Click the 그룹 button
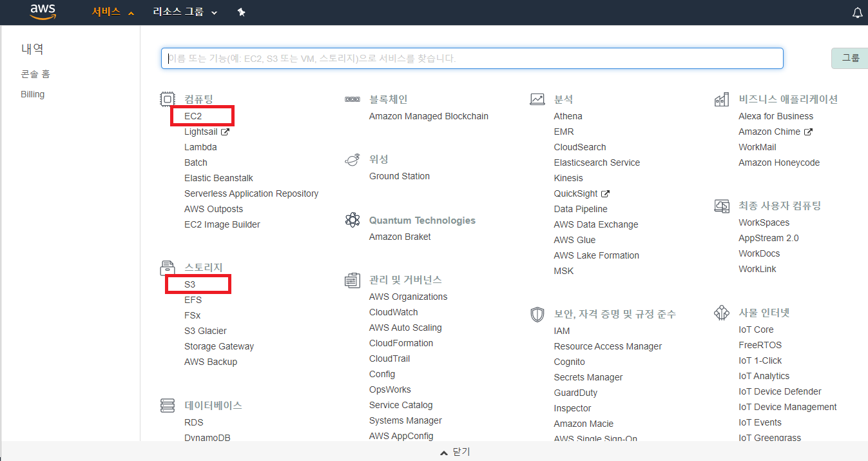 [x=851, y=58]
